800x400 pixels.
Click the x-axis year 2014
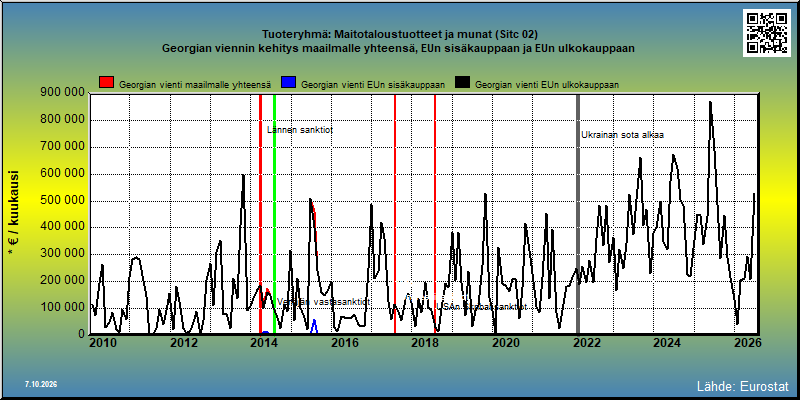point(263,343)
